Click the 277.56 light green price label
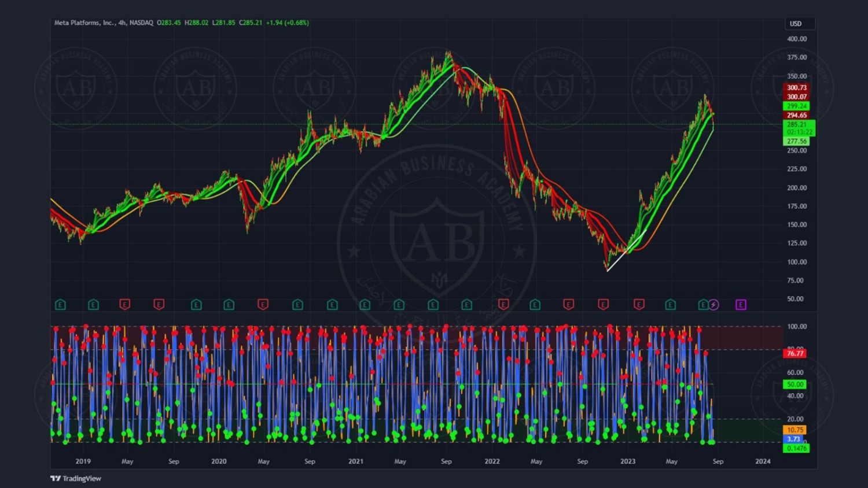The width and height of the screenshot is (868, 488). point(797,141)
